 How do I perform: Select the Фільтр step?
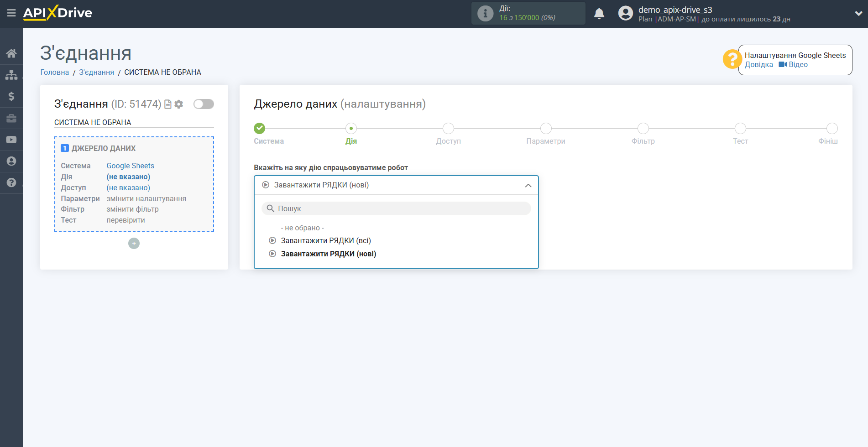coord(643,129)
